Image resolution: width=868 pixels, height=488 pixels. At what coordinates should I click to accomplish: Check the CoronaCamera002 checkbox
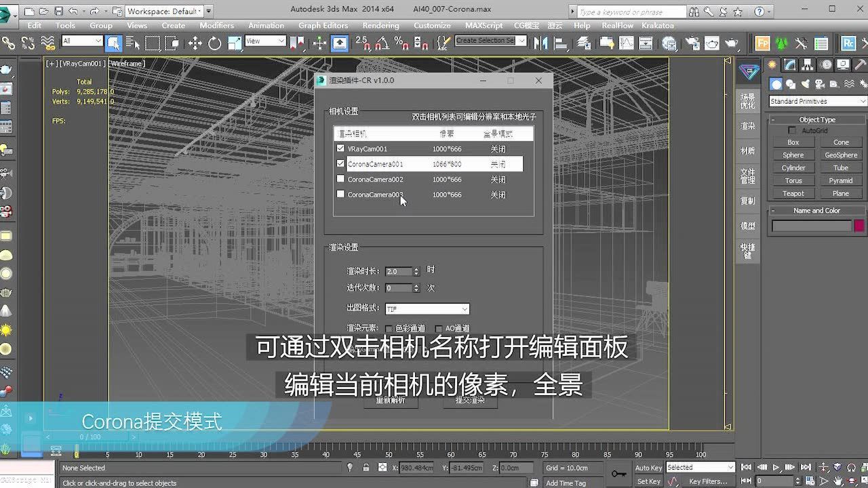pyautogui.click(x=340, y=179)
